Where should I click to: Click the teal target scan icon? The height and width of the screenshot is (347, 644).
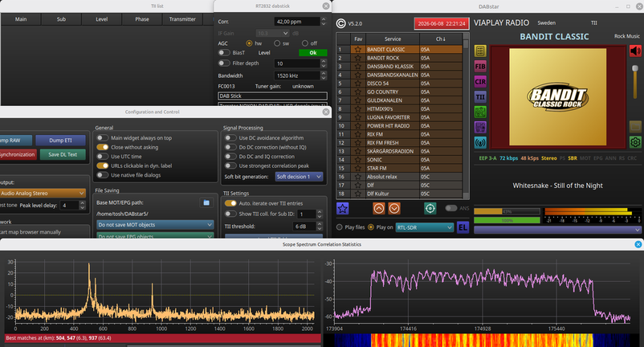(x=430, y=208)
